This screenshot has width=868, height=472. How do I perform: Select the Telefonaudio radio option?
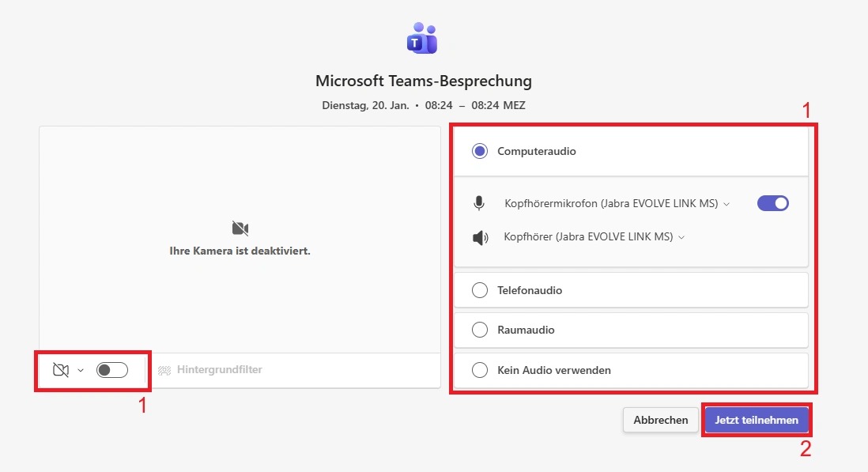pos(480,290)
